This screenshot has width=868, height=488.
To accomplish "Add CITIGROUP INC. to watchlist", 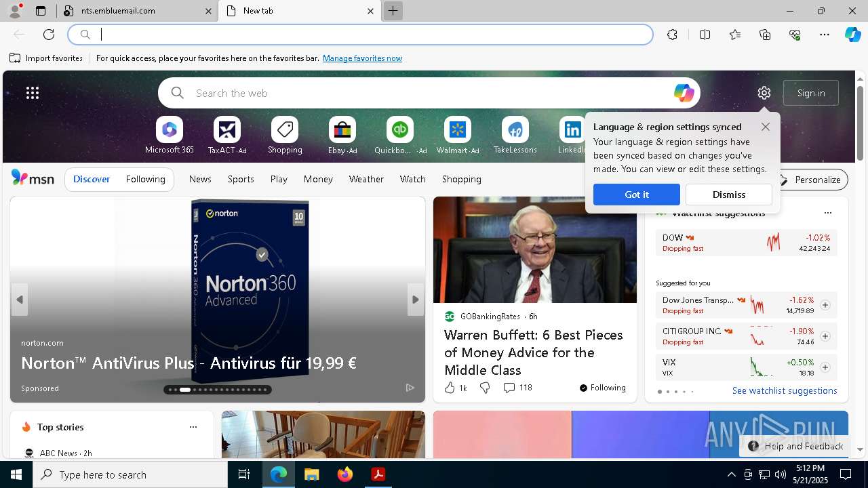I will click(x=825, y=336).
